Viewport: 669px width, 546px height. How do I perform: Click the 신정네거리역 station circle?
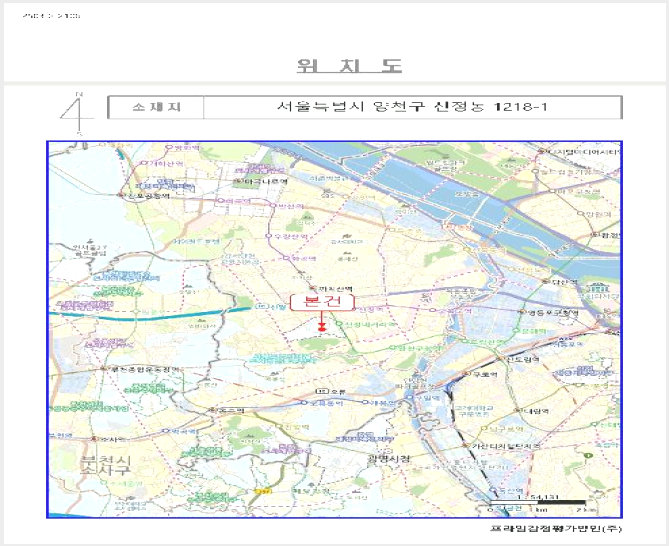(x=340, y=324)
